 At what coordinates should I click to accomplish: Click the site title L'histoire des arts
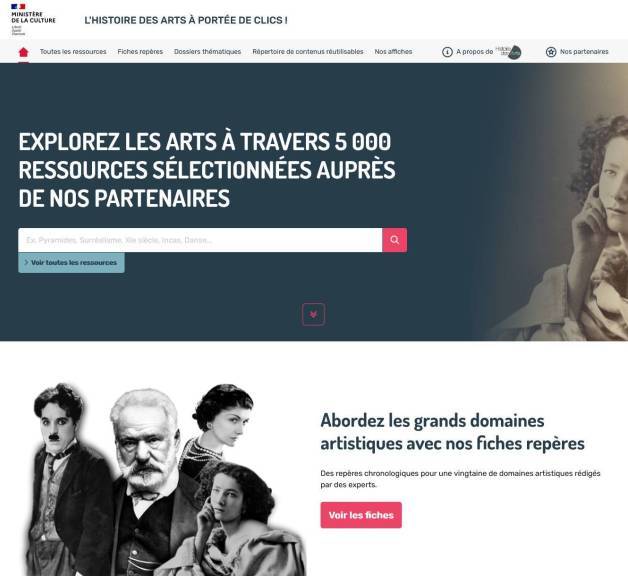(x=186, y=20)
